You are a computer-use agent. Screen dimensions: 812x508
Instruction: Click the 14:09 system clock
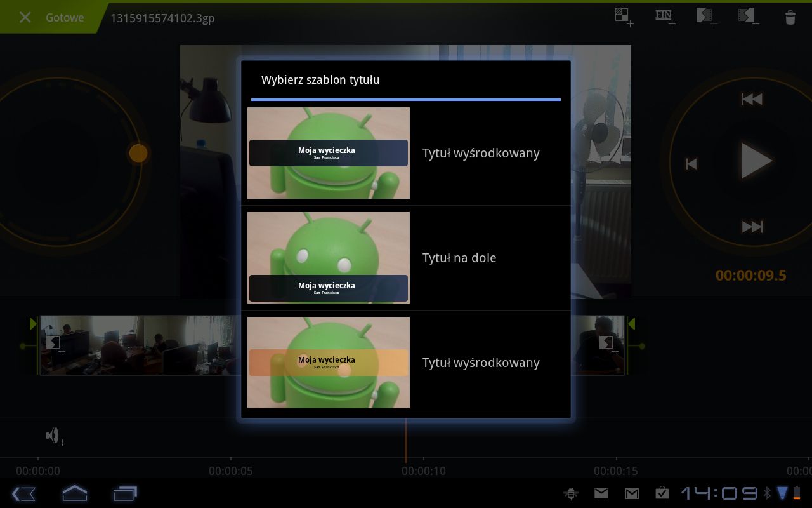click(719, 493)
